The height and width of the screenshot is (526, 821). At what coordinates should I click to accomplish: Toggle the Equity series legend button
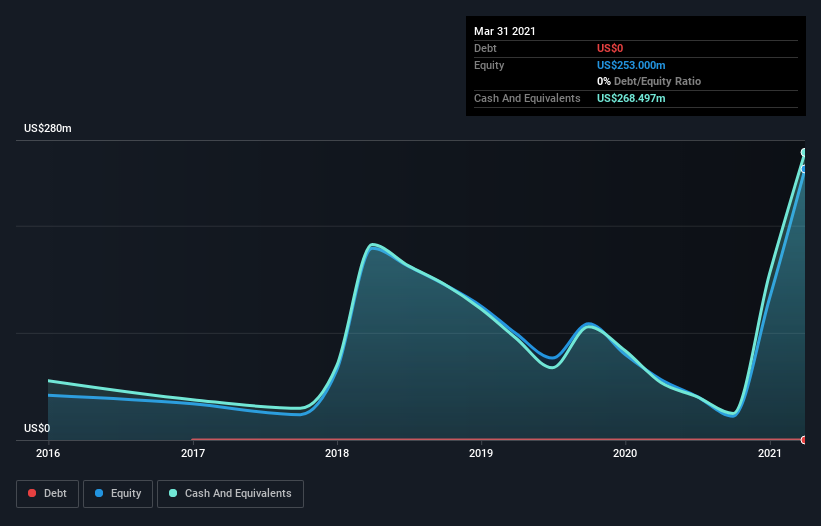pyautogui.click(x=117, y=493)
